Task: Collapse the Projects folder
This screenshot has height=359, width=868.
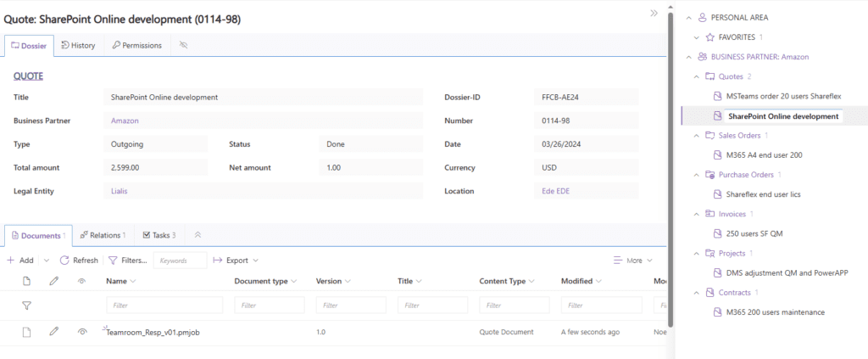Action: [x=697, y=253]
